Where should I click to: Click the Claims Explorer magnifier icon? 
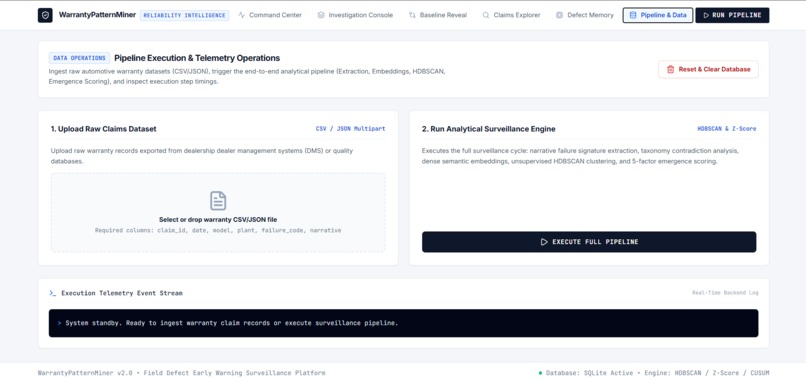486,15
